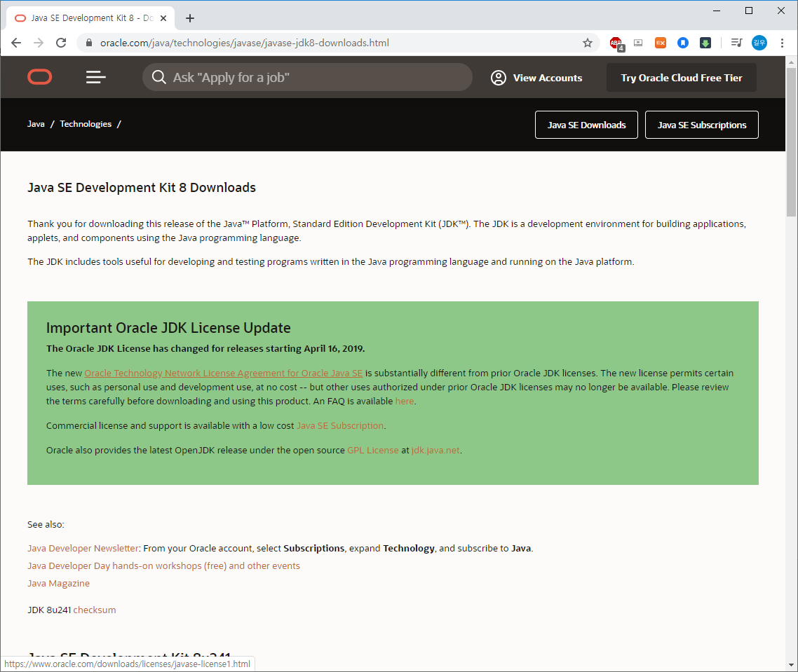Open the media control playlist icon
The width and height of the screenshot is (798, 672).
coord(736,43)
